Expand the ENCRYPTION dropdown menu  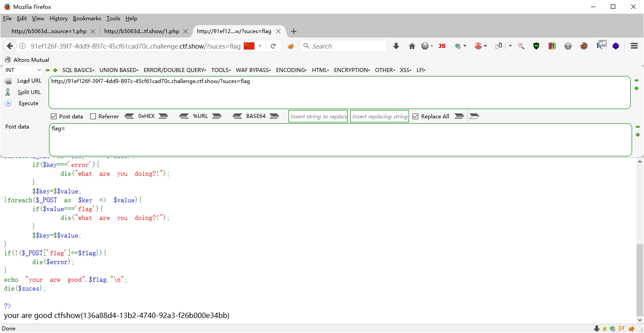pos(352,70)
